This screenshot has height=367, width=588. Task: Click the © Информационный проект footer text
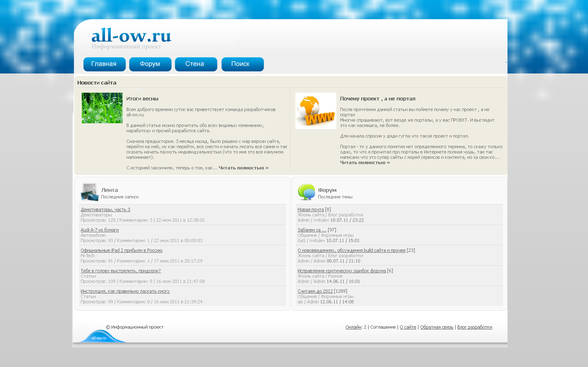135,327
